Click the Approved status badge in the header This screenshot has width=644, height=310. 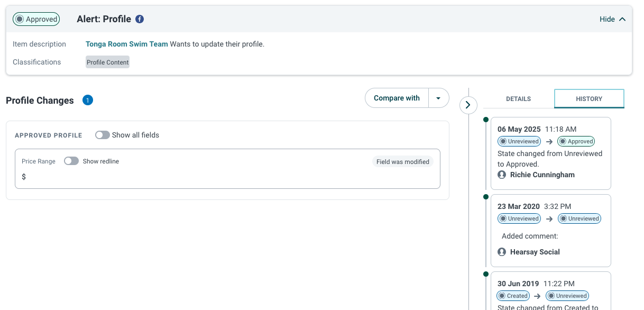pos(36,19)
